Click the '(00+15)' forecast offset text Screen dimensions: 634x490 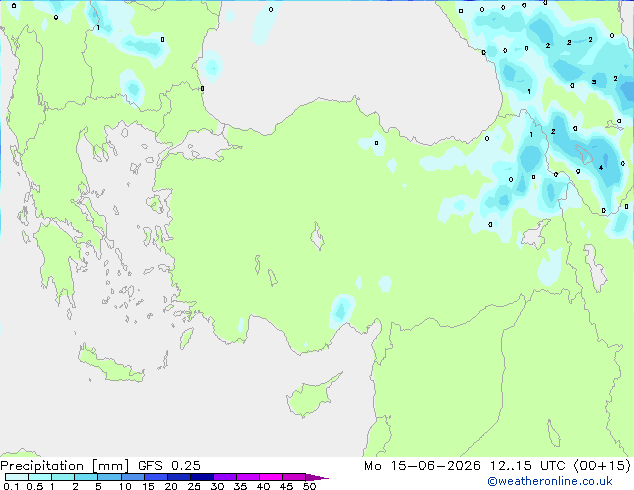point(602,466)
